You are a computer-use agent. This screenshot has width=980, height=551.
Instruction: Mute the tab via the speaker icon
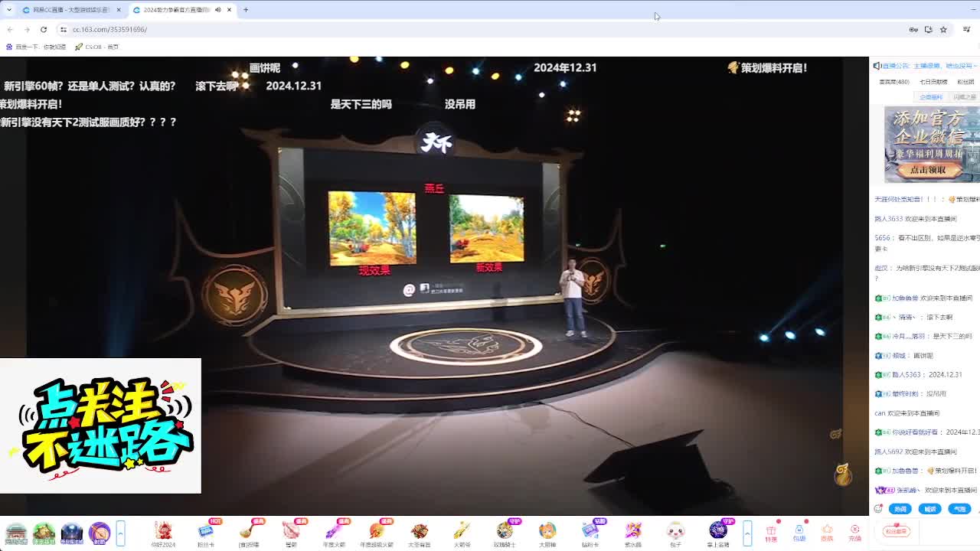(x=218, y=10)
